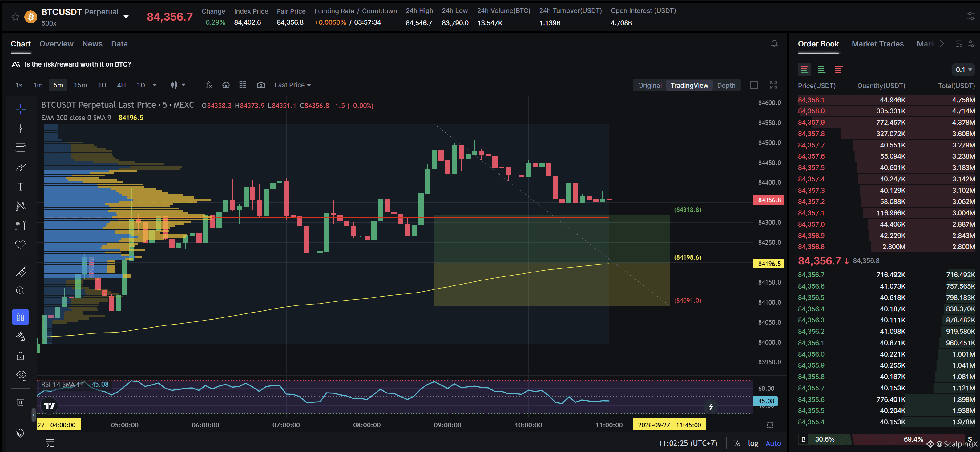The width and height of the screenshot is (980, 452).
Task: Select the Text tool in drawing toolbar
Action: click(x=21, y=186)
